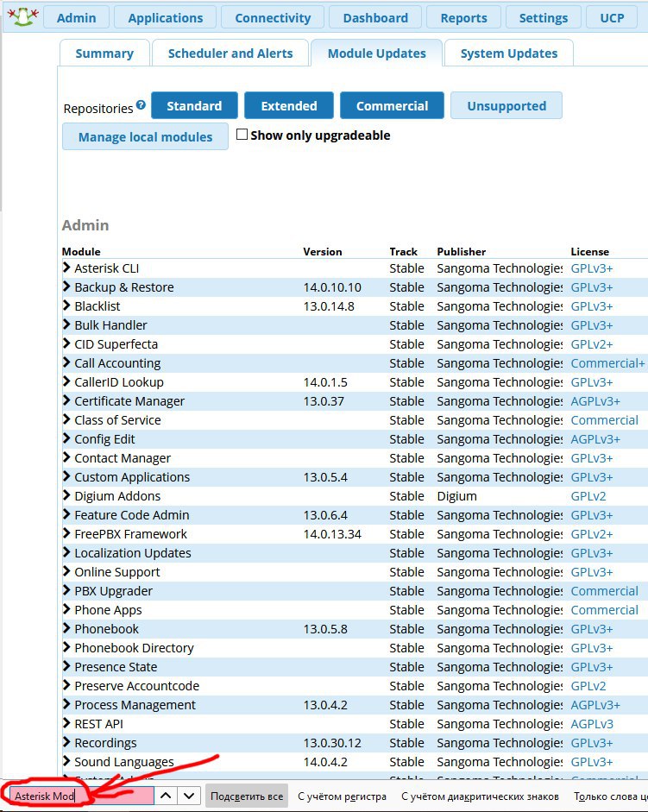
Task: Open the UCP menu item
Action: [612, 17]
